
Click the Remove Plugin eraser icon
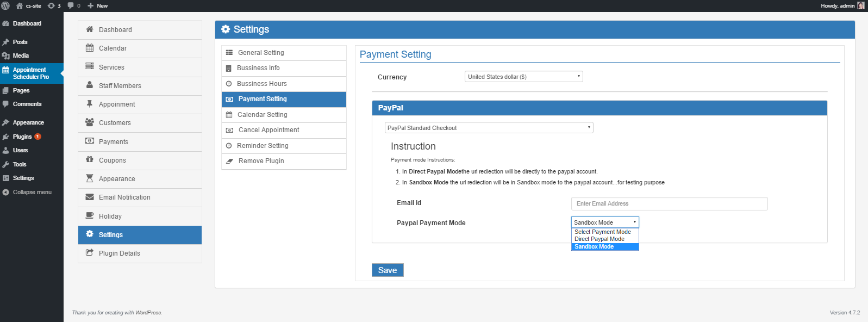pos(229,161)
